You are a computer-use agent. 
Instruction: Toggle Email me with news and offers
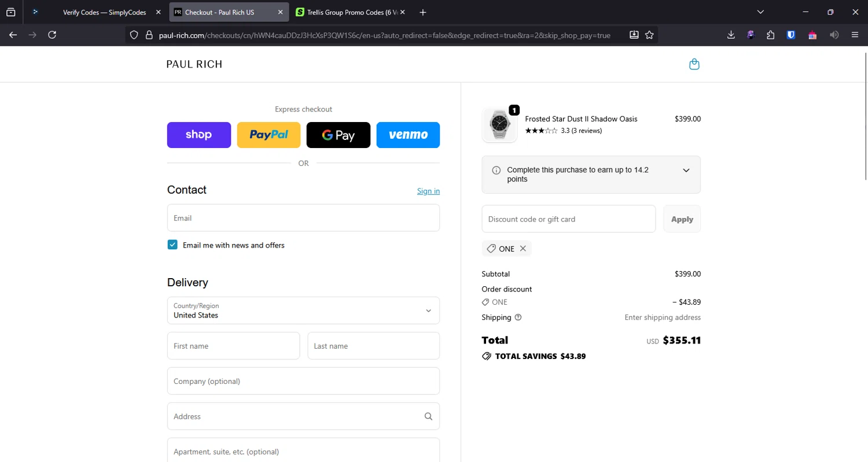click(172, 245)
